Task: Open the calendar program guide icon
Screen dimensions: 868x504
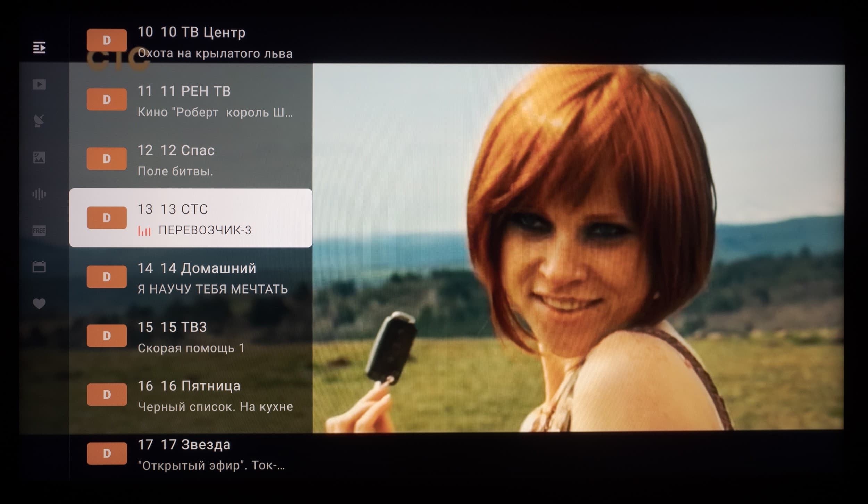Action: coord(39,267)
